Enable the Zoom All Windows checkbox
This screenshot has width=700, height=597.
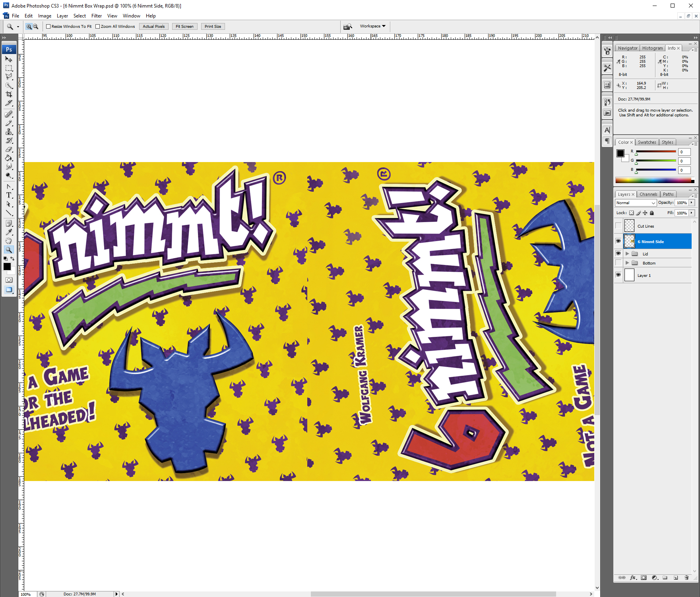(x=98, y=26)
